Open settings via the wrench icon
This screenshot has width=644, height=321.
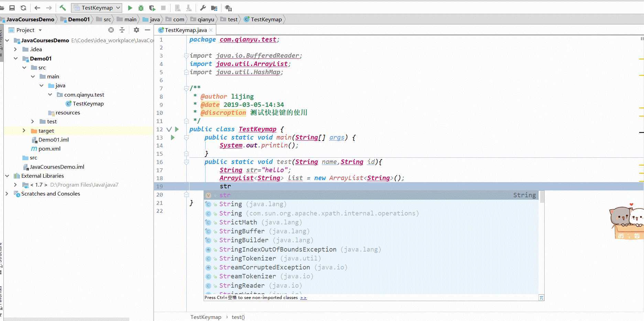(203, 8)
